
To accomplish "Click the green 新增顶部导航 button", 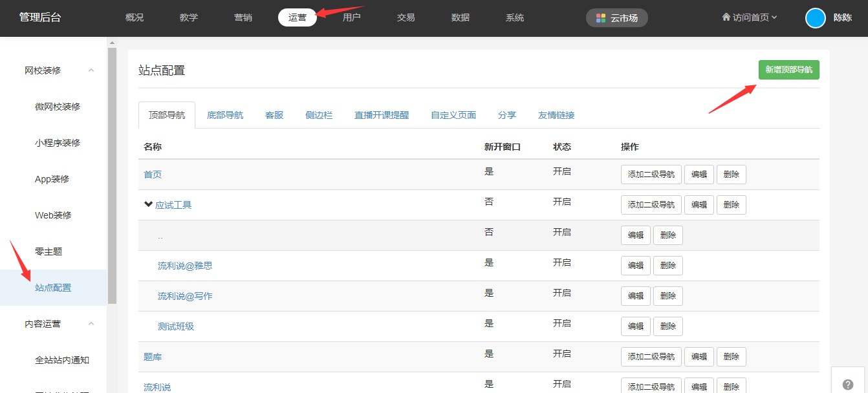I will click(788, 70).
